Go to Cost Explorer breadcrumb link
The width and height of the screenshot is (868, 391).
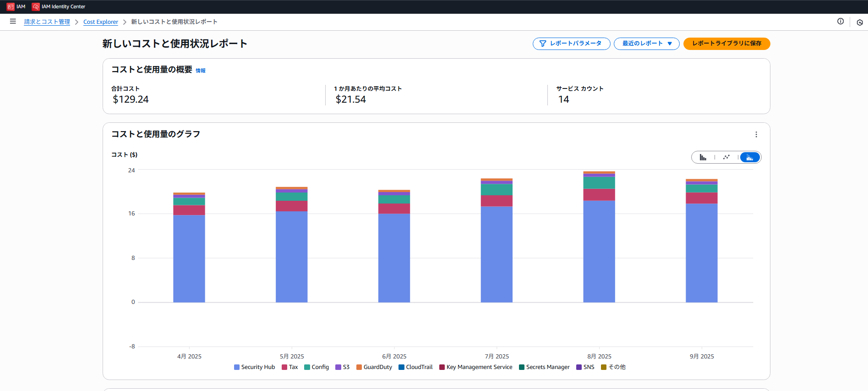point(101,22)
